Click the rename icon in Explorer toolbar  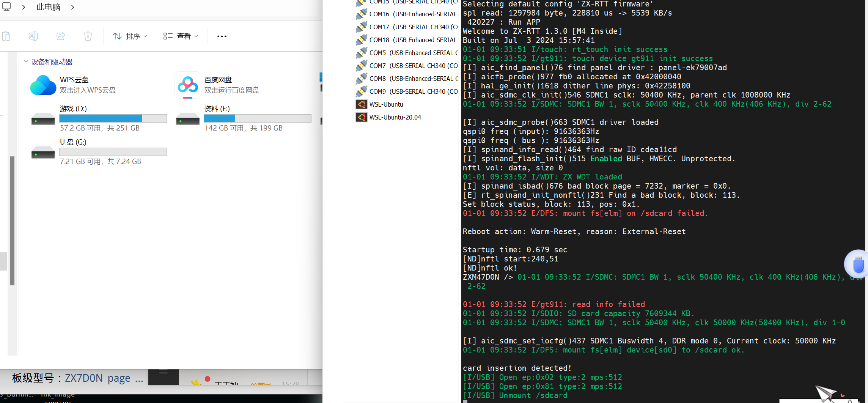33,36
